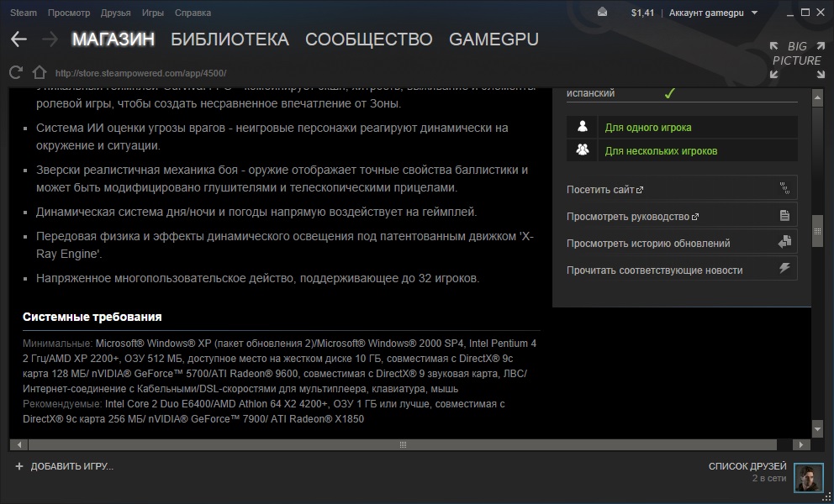Click the green checkmark for испанский
Screen dimensions: 834x504
[670, 93]
